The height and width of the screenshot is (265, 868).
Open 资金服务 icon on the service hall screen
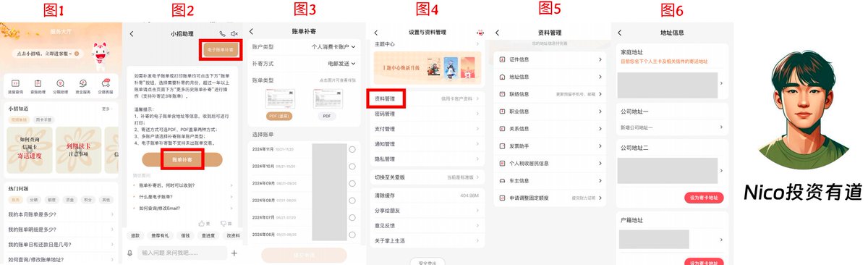point(83,84)
